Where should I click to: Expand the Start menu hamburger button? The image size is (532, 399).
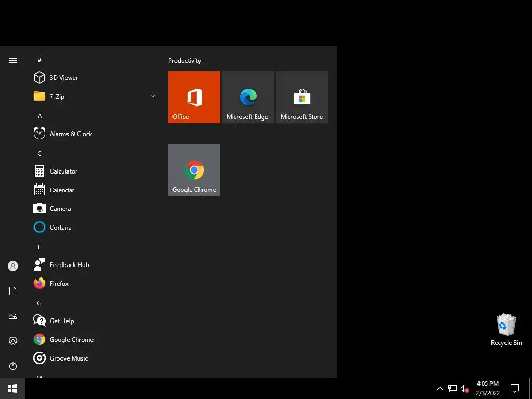click(x=13, y=60)
